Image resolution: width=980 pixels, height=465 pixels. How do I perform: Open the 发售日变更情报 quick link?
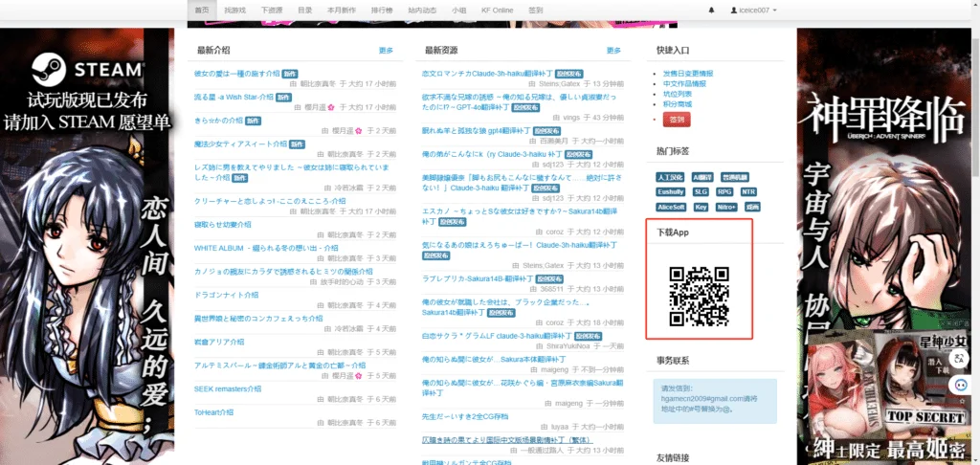[687, 73]
